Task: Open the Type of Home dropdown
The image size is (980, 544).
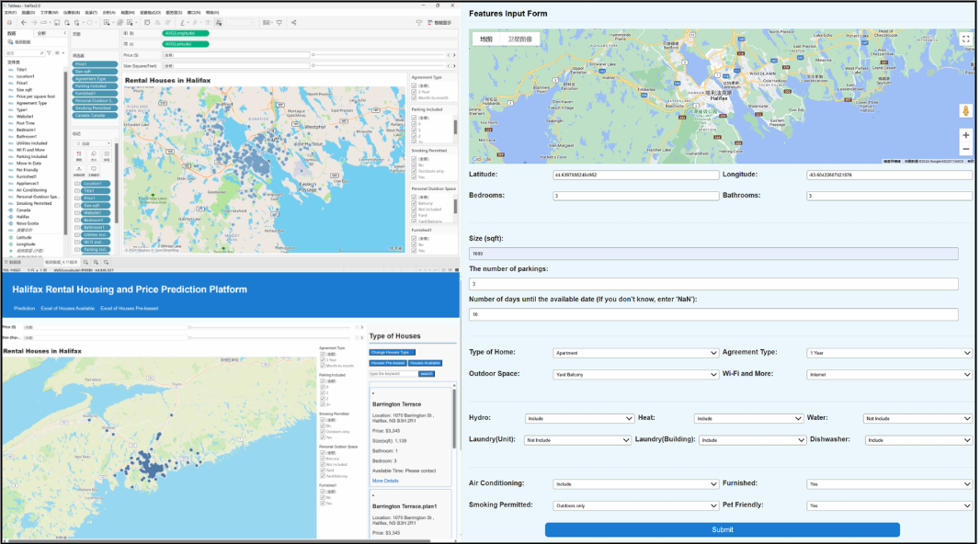Action: tap(635, 353)
